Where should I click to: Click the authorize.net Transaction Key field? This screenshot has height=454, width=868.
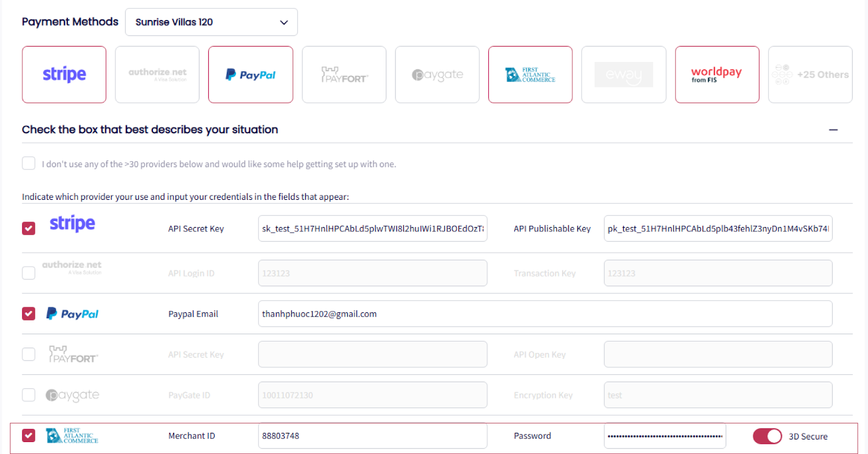[x=718, y=273]
